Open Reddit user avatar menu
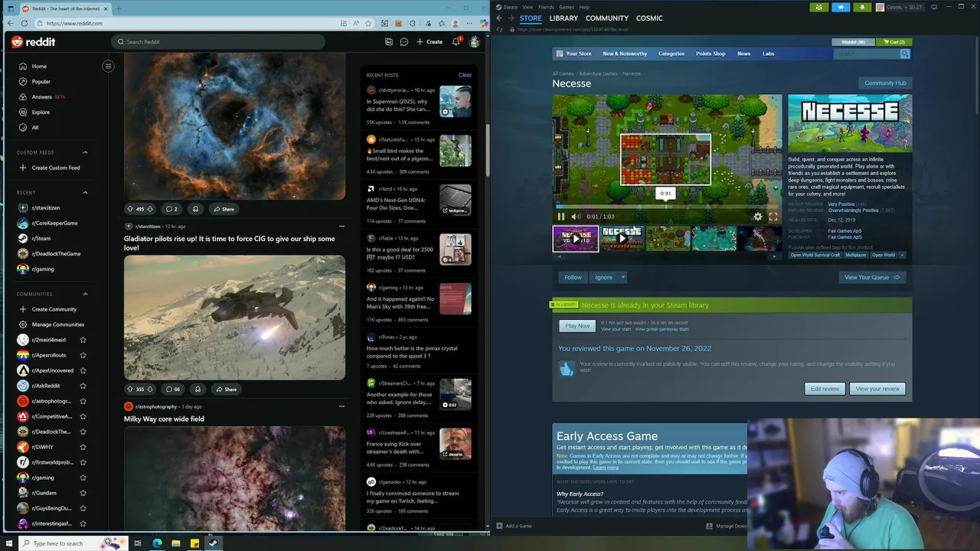 [x=475, y=42]
